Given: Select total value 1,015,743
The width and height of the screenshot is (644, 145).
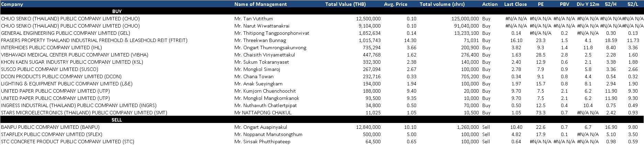Looking at the screenshot, I should [x=370, y=40].
